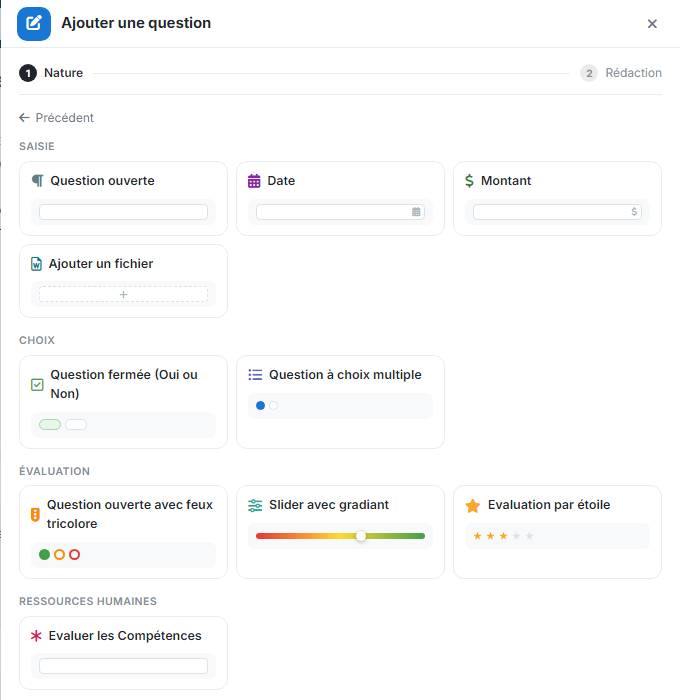680x700 pixels.
Task: Click the grey dollar sign inside the Montant field
Action: [634, 212]
